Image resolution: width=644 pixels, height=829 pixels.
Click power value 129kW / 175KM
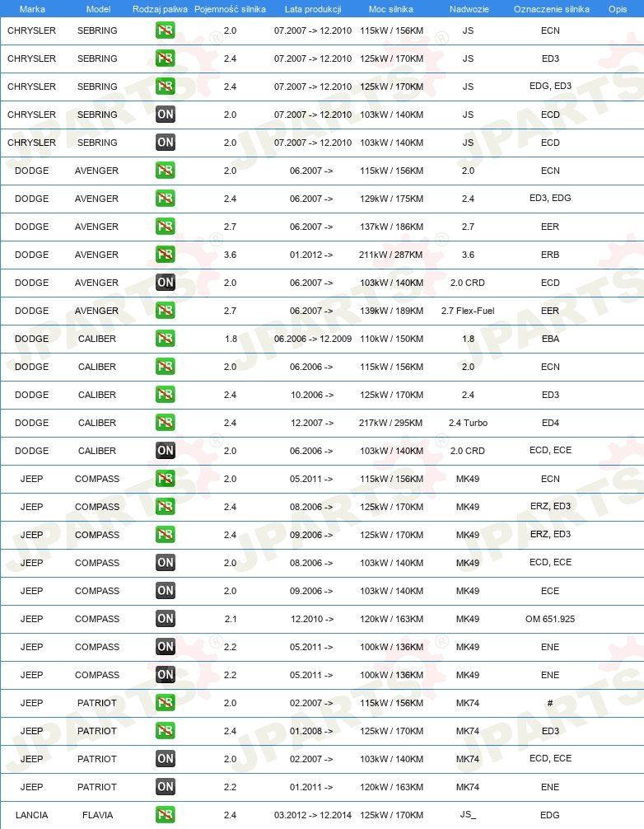tap(391, 199)
